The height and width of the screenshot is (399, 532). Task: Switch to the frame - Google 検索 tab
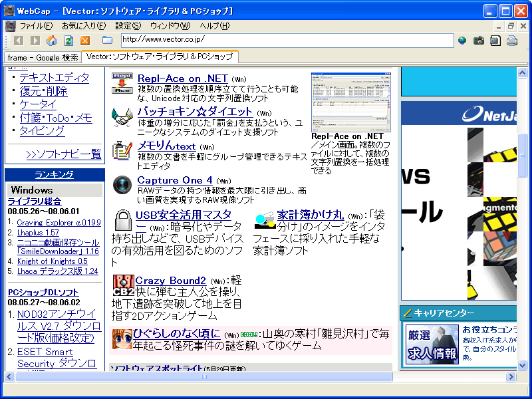[43, 57]
